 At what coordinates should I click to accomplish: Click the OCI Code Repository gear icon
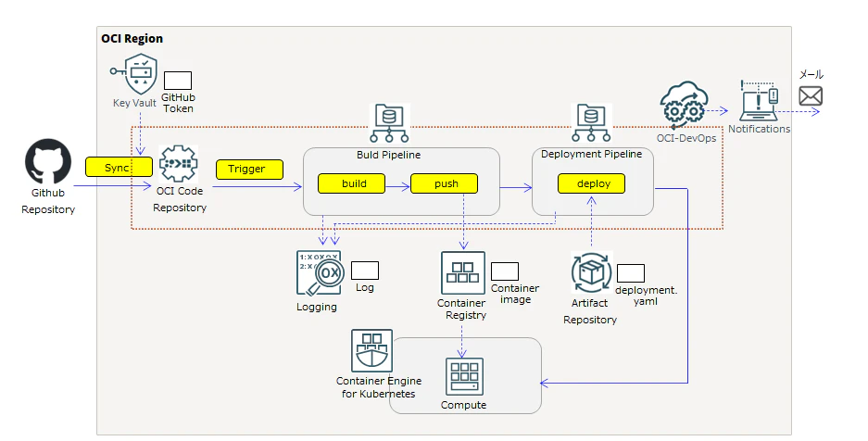coord(178,164)
